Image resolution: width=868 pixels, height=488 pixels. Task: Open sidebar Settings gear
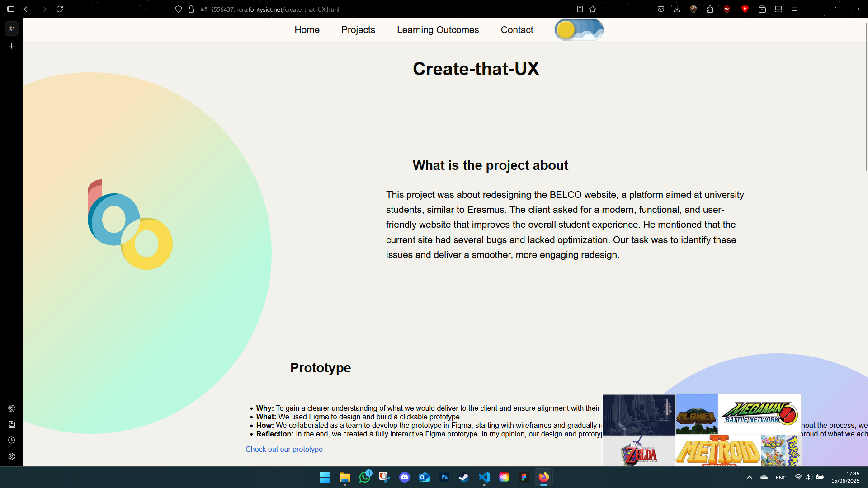pyautogui.click(x=11, y=456)
